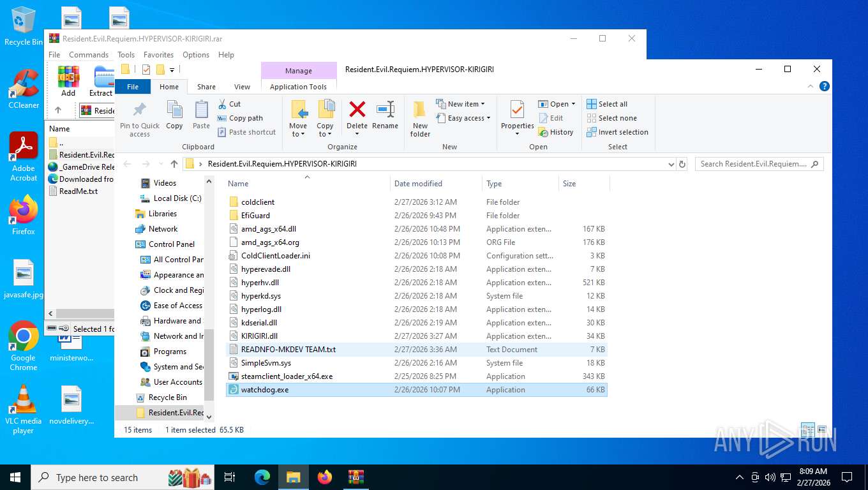Click Add icon in WinRAR toolbar
The width and height of the screenshot is (868, 490).
coord(68,81)
